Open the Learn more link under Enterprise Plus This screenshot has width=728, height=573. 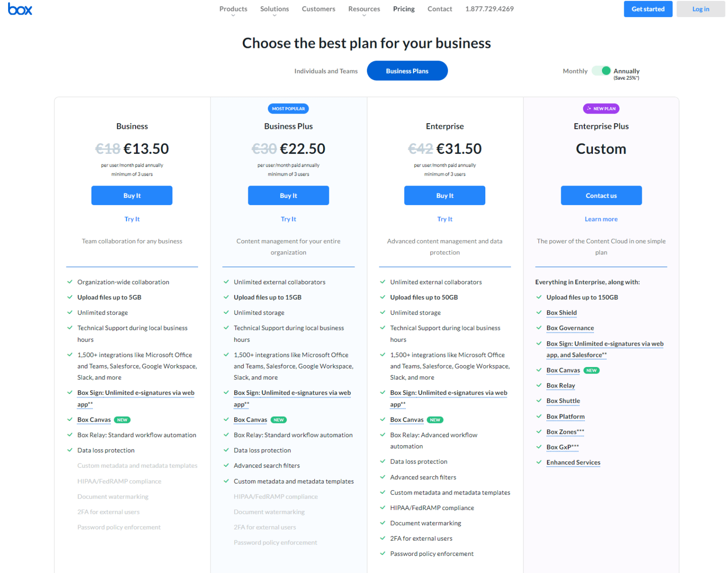[x=601, y=219]
